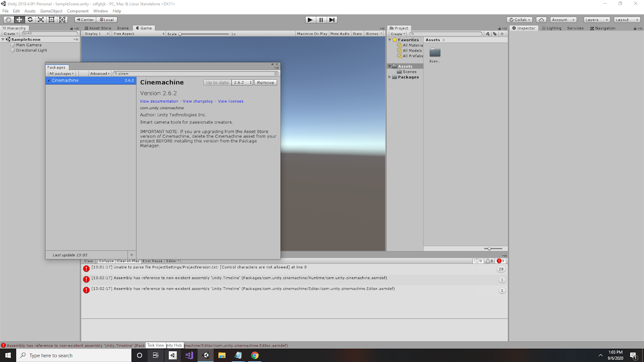Open the Gizmos dropdown

coord(374,34)
